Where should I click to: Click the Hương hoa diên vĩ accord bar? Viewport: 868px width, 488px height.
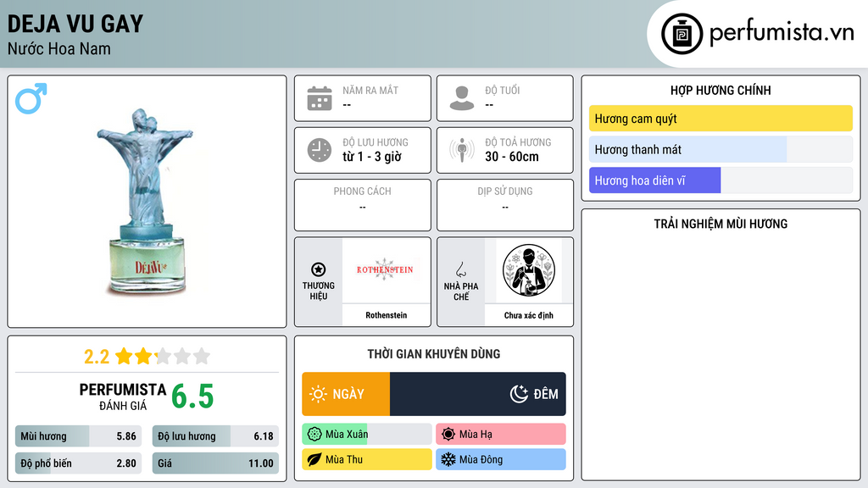(721, 180)
